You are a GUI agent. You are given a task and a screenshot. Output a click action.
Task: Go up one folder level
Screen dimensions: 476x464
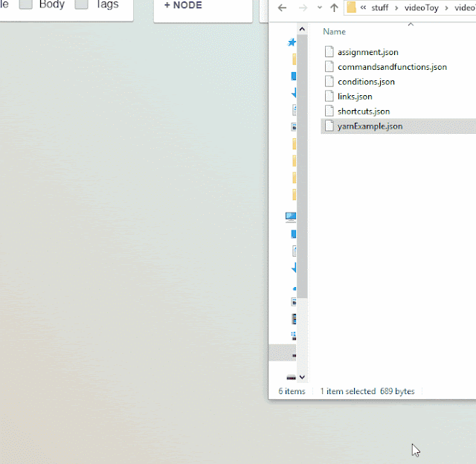pyautogui.click(x=334, y=8)
